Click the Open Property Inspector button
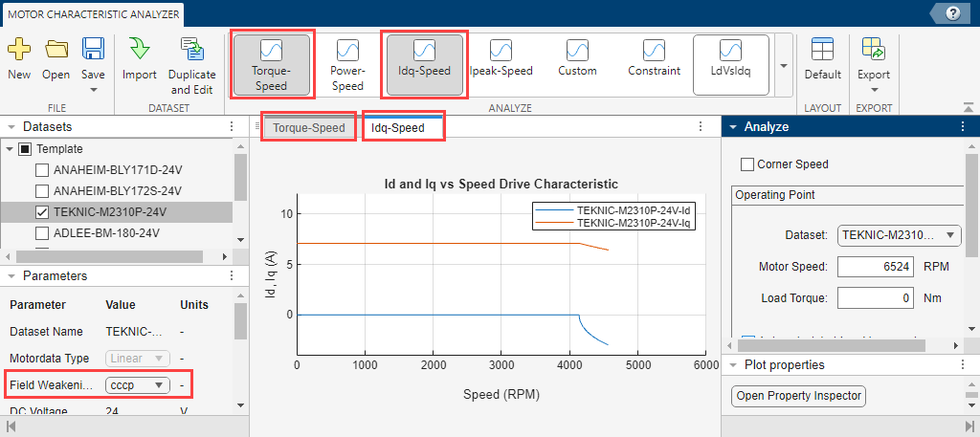This screenshot has height=437, width=980. point(798,396)
